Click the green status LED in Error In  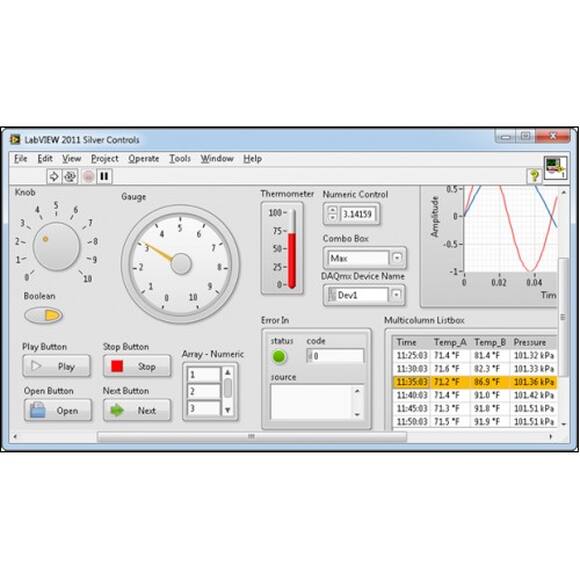(x=279, y=357)
